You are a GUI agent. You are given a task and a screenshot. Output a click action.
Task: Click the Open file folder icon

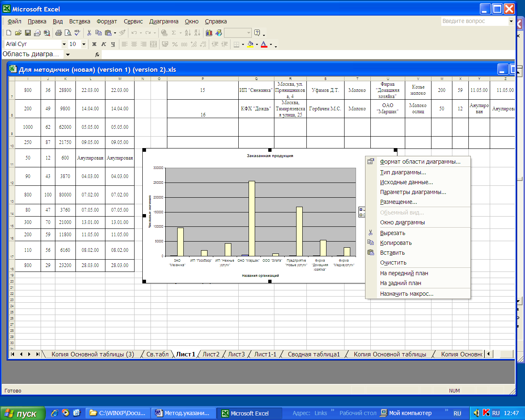click(x=18, y=33)
